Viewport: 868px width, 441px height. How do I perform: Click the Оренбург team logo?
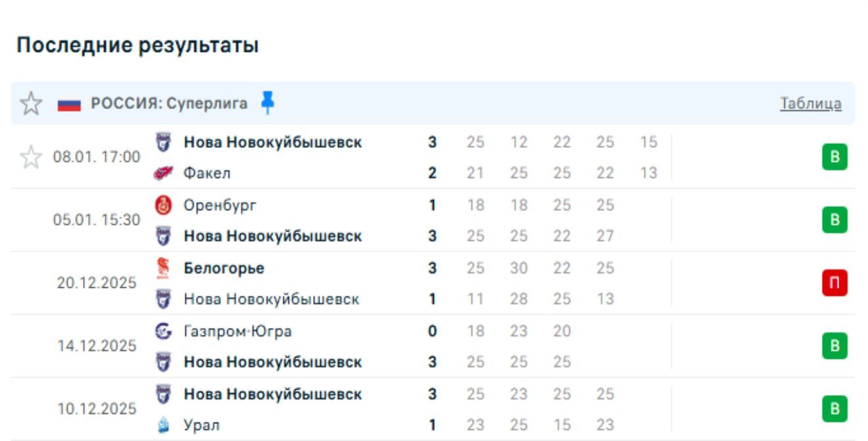point(162,205)
